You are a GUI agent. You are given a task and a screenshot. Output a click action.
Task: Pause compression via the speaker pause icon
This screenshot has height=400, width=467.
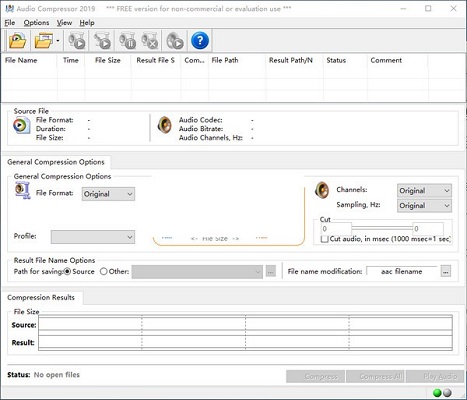[x=127, y=41]
